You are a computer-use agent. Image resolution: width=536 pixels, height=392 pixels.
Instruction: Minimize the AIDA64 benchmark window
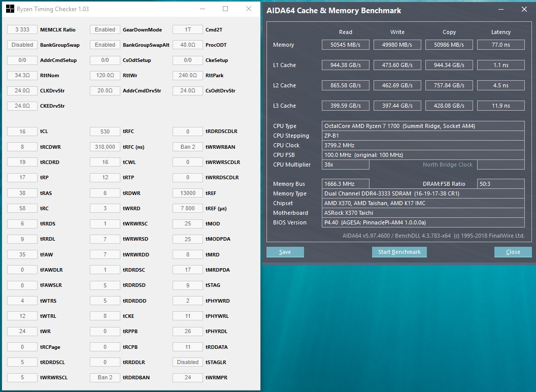click(501, 10)
